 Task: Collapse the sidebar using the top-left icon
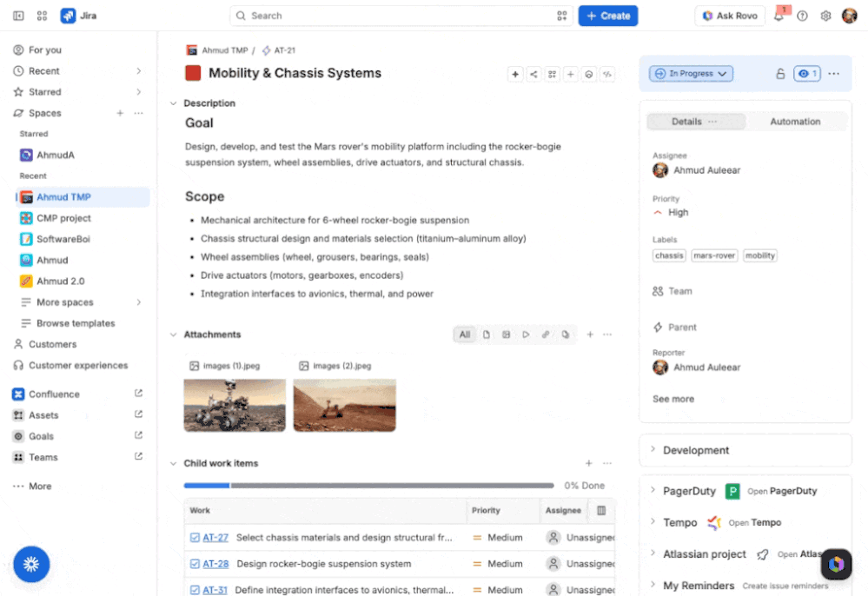click(18, 16)
